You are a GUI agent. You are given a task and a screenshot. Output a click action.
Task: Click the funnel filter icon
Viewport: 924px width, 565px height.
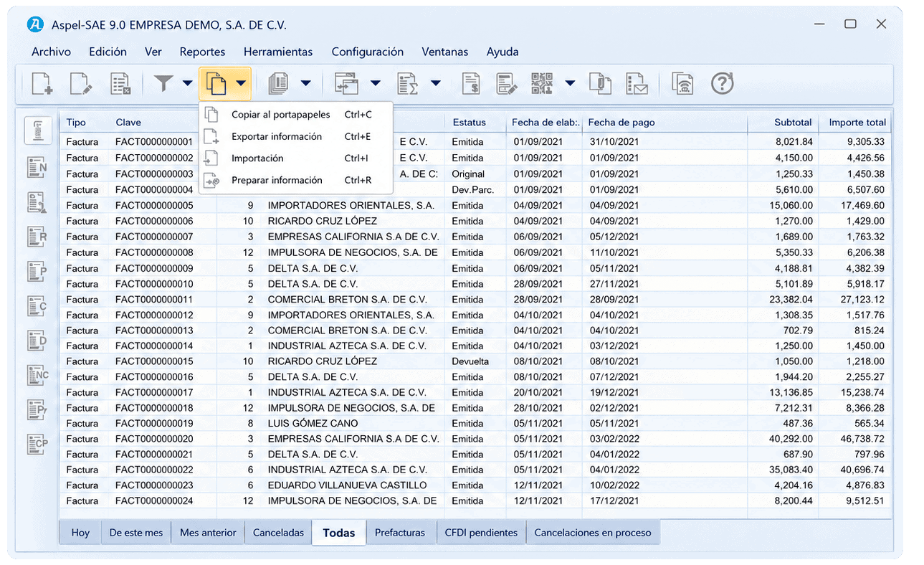click(164, 83)
